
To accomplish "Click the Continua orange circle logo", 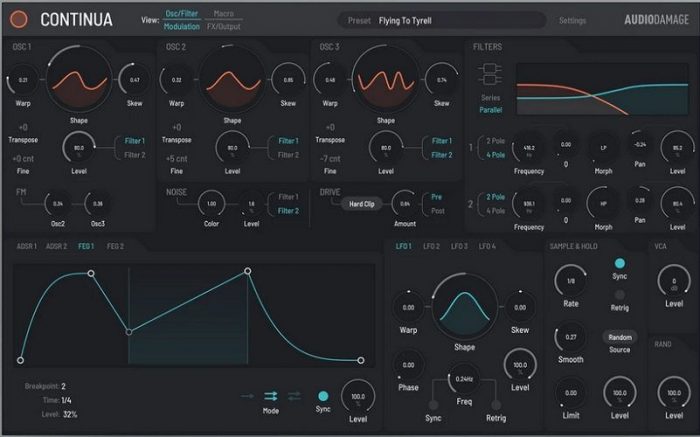I will [x=20, y=19].
